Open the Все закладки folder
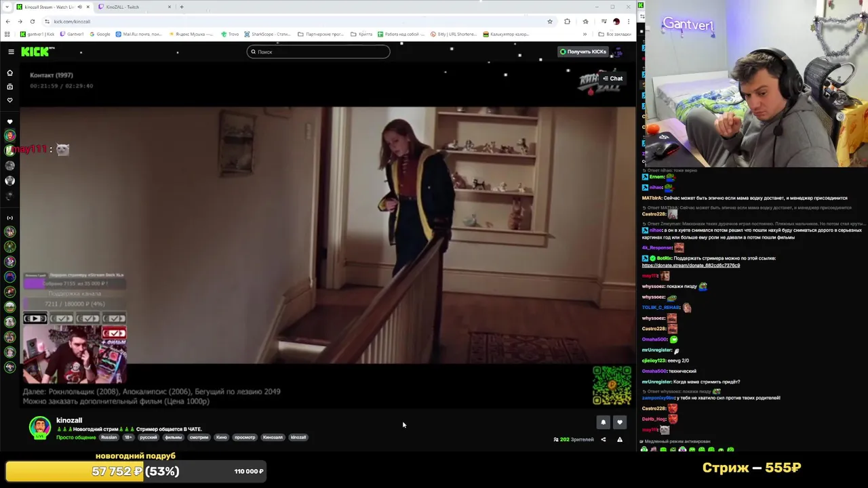The height and width of the screenshot is (488, 868). pos(614,34)
